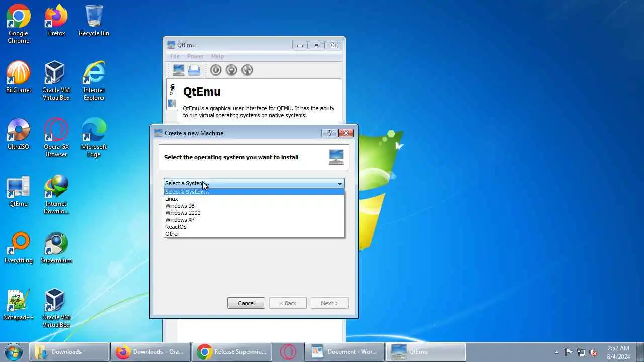Select Other in the system list
644x362 pixels.
[x=254, y=234]
